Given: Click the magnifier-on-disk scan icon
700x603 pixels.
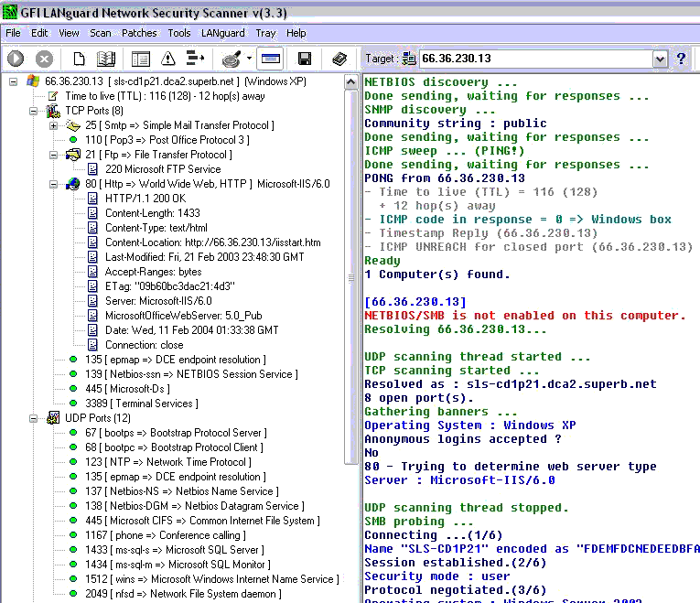Looking at the screenshot, I should pyautogui.click(x=232, y=59).
